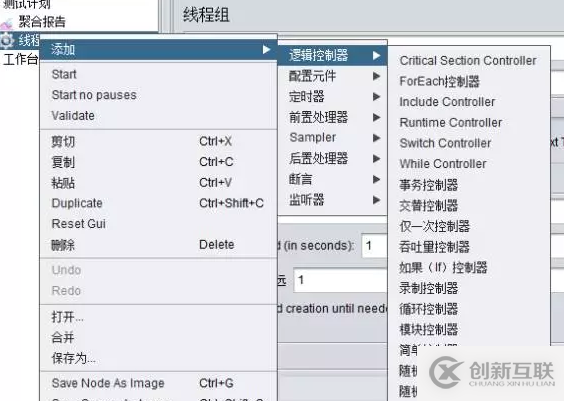The height and width of the screenshot is (401, 564).
Task: Add Runtime Controller
Action: (x=469, y=123)
